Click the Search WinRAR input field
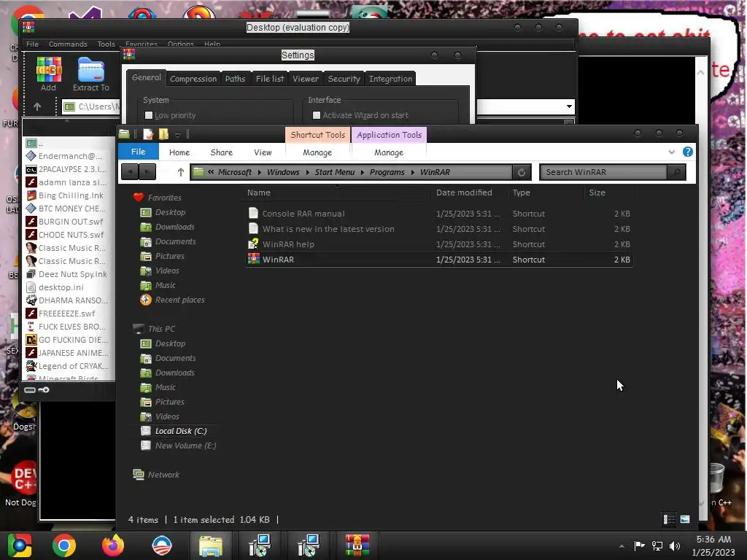Viewport: 747px width, 560px height. tap(603, 172)
